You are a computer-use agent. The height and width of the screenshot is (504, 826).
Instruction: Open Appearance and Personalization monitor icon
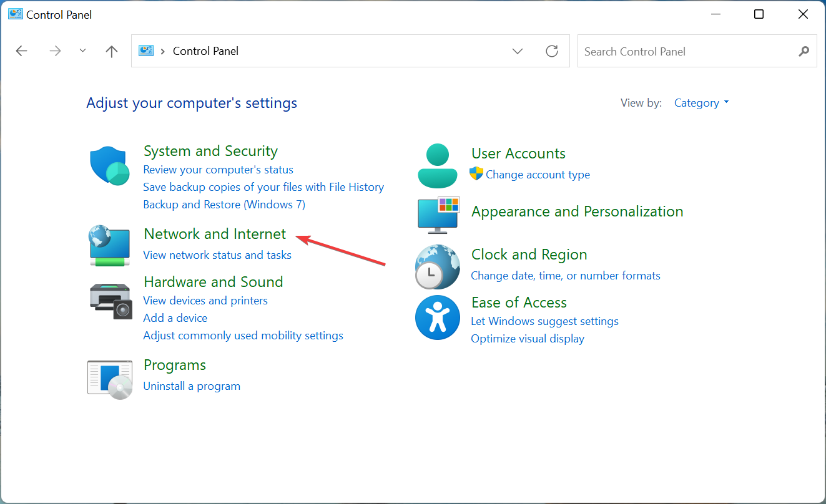438,215
